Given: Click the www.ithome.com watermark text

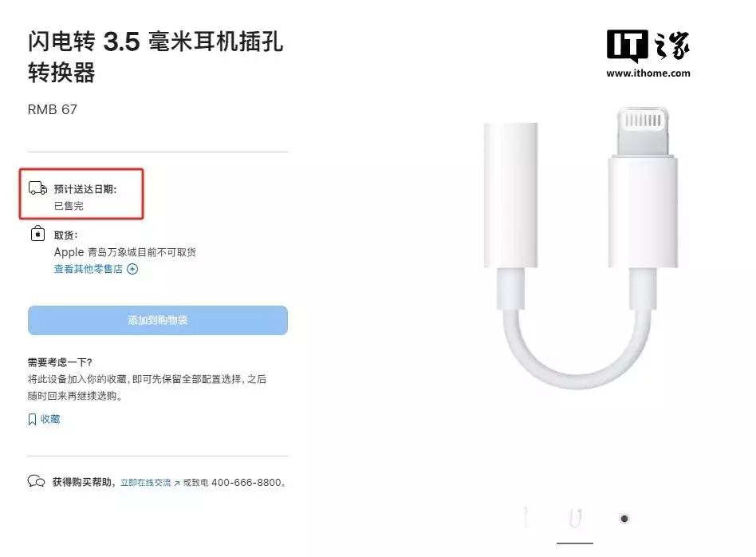Looking at the screenshot, I should pos(648,73).
